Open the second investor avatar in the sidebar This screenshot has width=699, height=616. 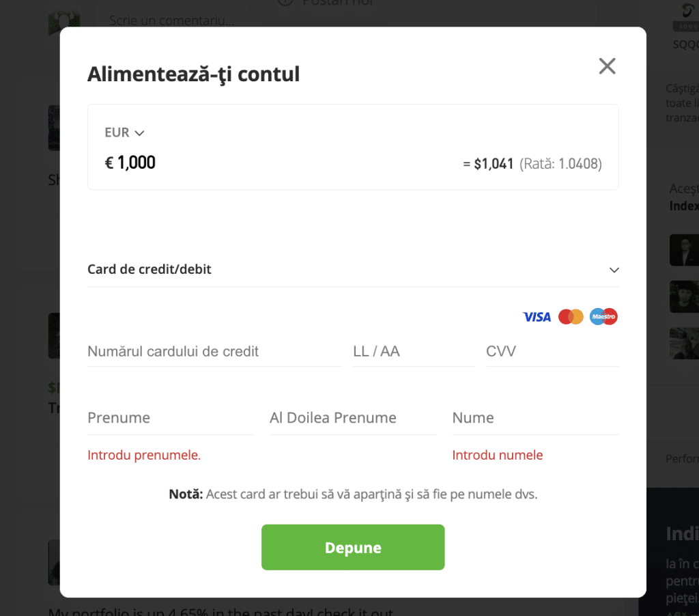pyautogui.click(x=686, y=296)
